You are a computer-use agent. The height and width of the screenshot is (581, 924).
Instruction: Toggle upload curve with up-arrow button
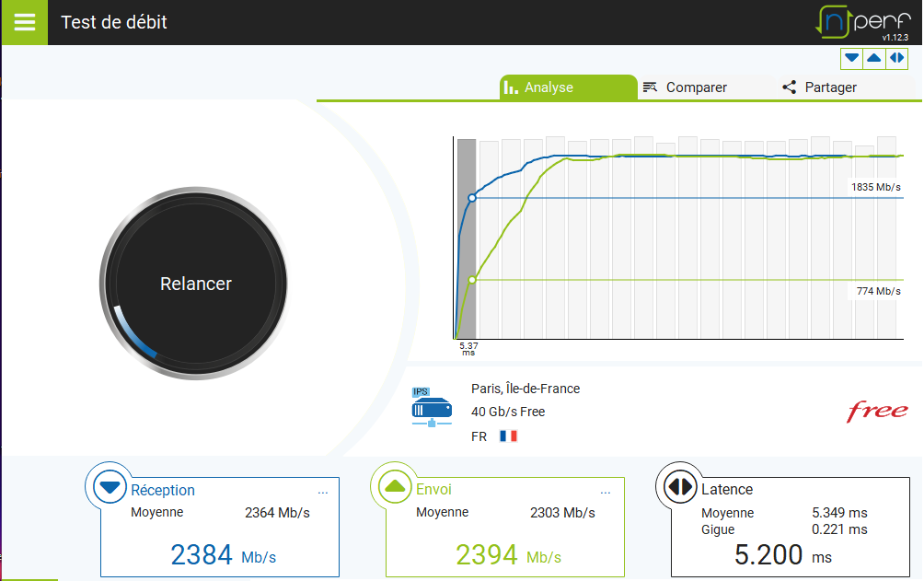[874, 58]
